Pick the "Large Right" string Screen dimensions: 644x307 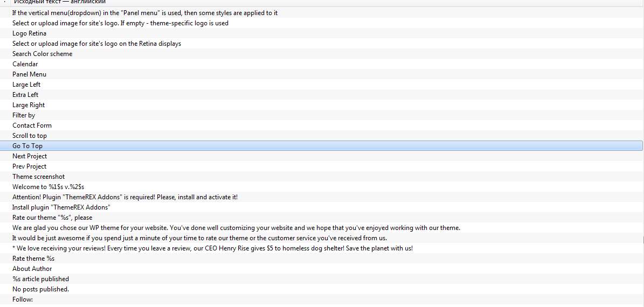322,105
